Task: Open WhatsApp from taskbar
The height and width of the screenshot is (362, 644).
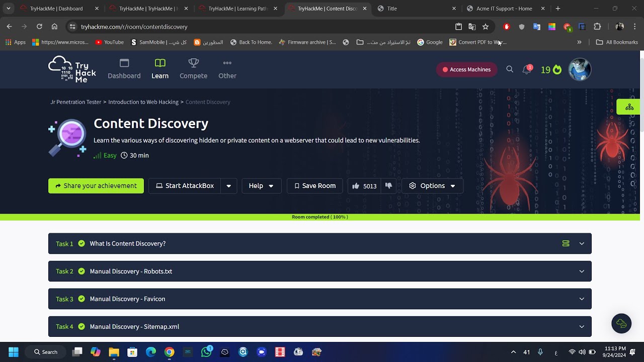Action: [206, 352]
